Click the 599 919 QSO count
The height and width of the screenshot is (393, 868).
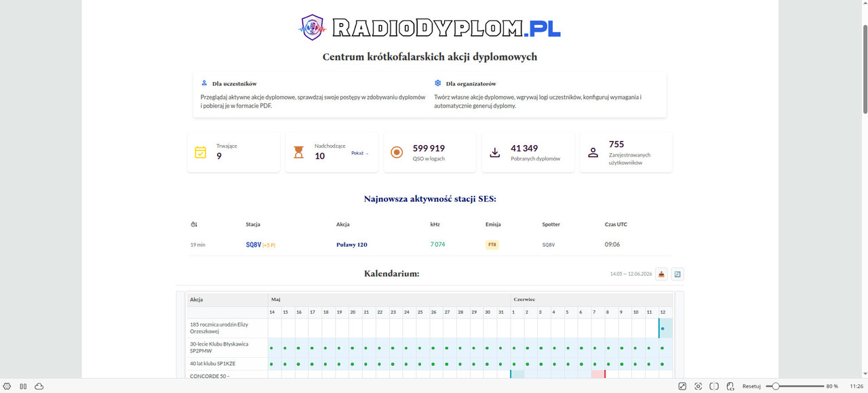pos(429,148)
